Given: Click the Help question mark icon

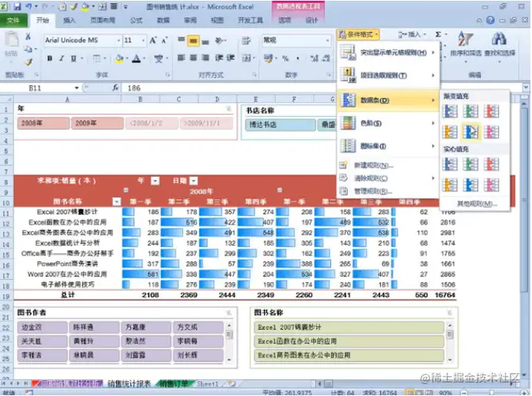Looking at the screenshot, I should pyautogui.click(x=490, y=20).
